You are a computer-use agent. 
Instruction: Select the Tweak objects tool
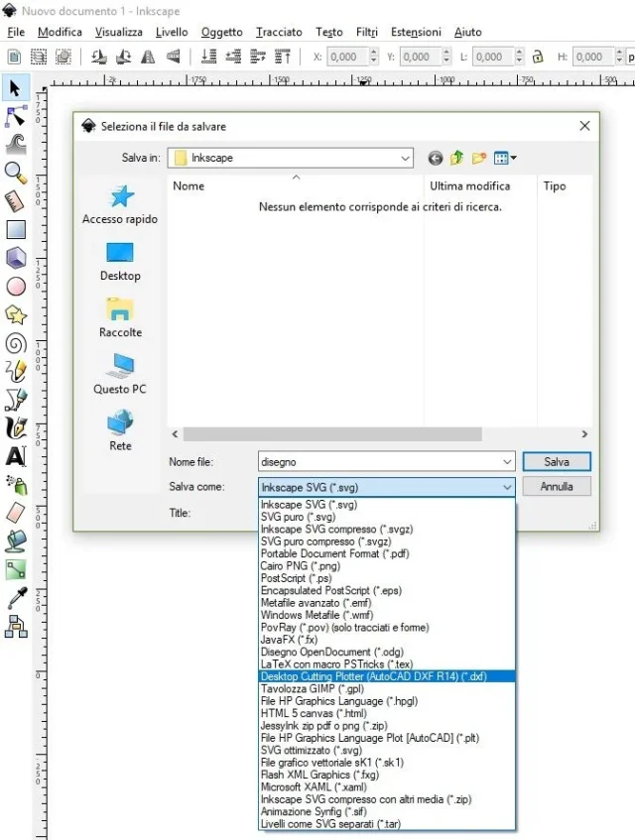[16, 145]
